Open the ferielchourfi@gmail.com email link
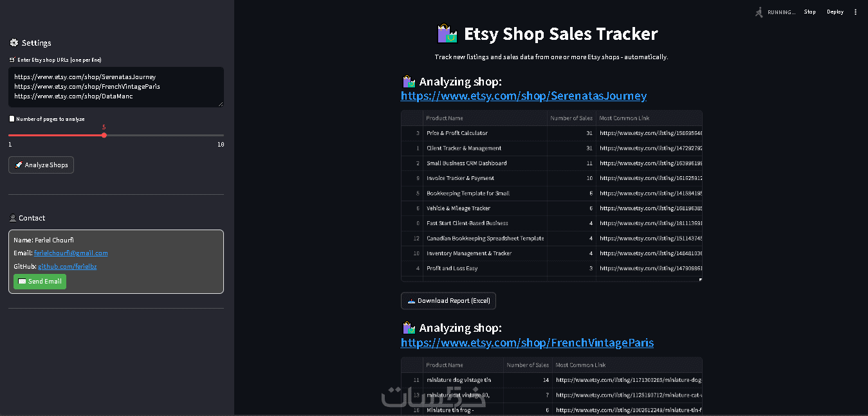This screenshot has height=416, width=868. [x=71, y=253]
